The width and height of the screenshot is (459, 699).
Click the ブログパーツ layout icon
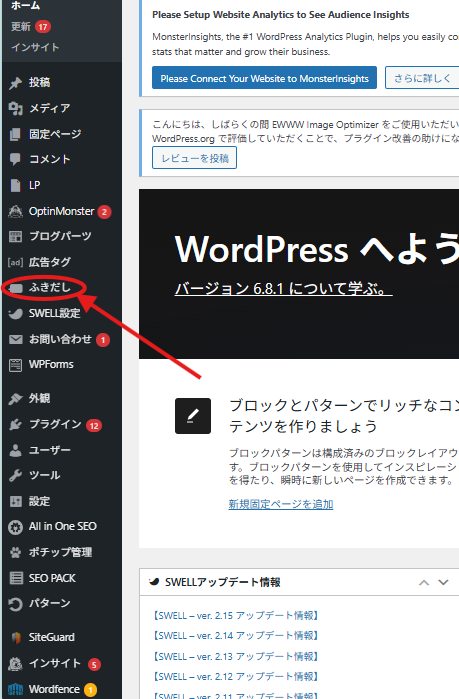point(16,236)
